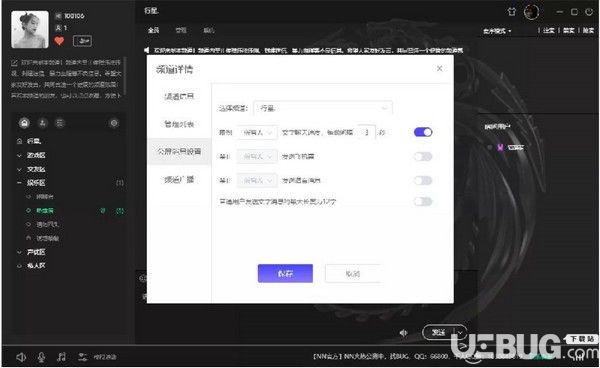600x368 pixels.
Task: Click the badge icon on the green channel row
Action: (103, 210)
